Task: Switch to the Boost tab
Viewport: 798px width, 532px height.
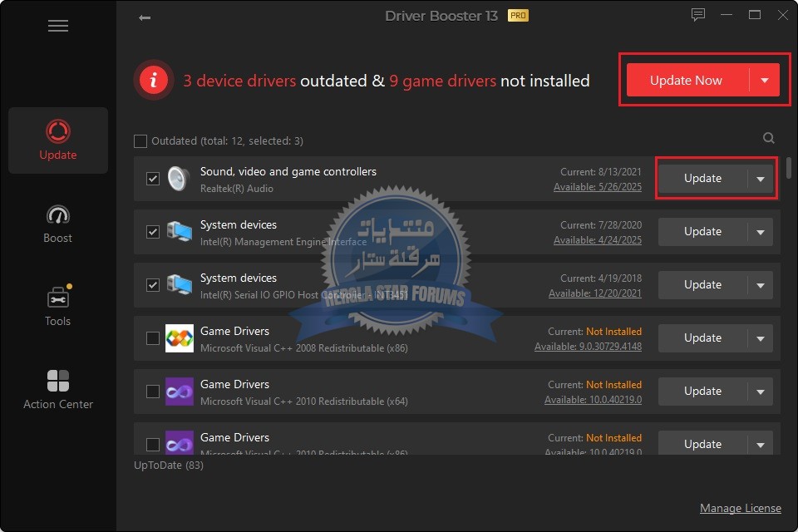Action: (58, 224)
